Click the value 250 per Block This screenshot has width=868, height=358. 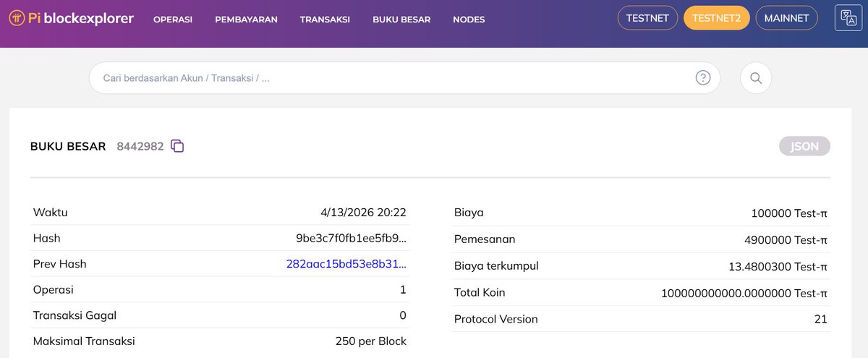pyautogui.click(x=371, y=341)
